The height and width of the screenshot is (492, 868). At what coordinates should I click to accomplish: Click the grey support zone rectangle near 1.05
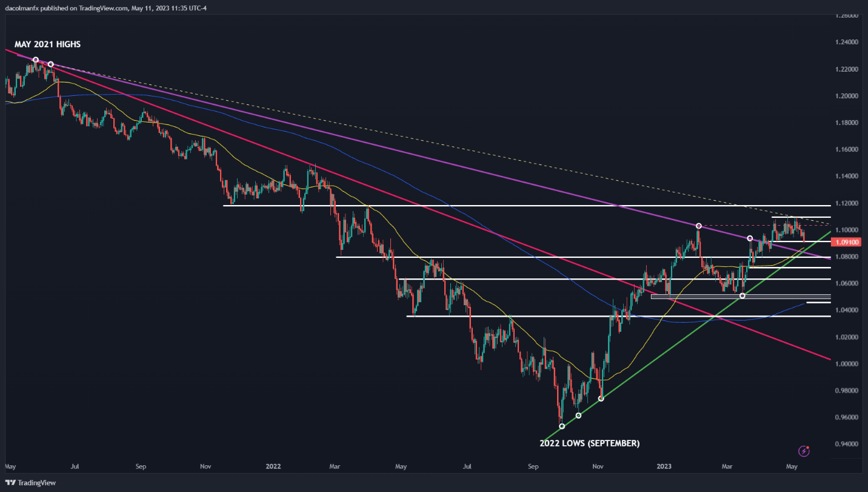coord(741,297)
